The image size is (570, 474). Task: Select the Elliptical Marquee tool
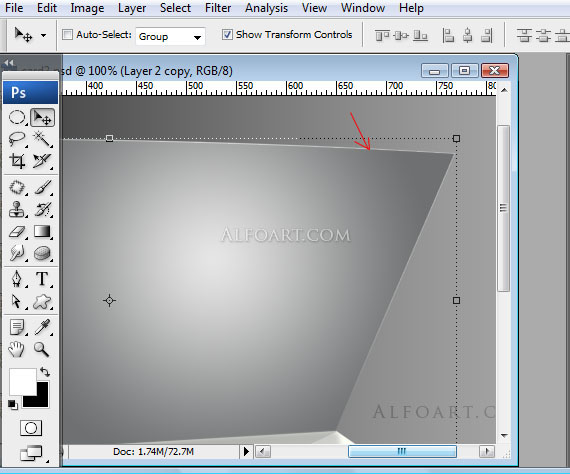[17, 117]
